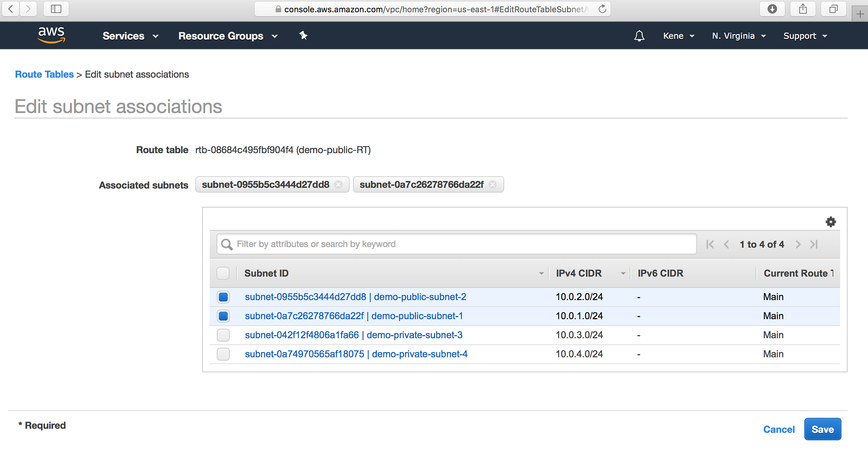This screenshot has width=868, height=458.
Task: Open the Resource Groups menu
Action: [228, 36]
